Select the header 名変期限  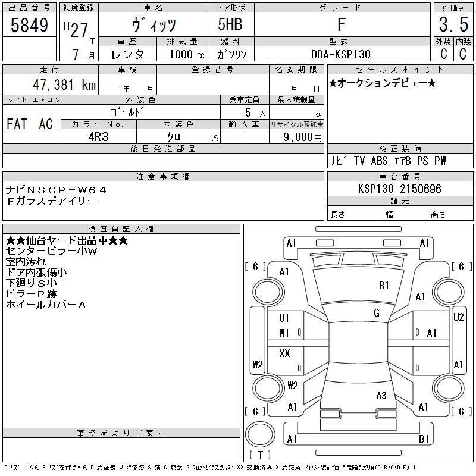pos(296,70)
